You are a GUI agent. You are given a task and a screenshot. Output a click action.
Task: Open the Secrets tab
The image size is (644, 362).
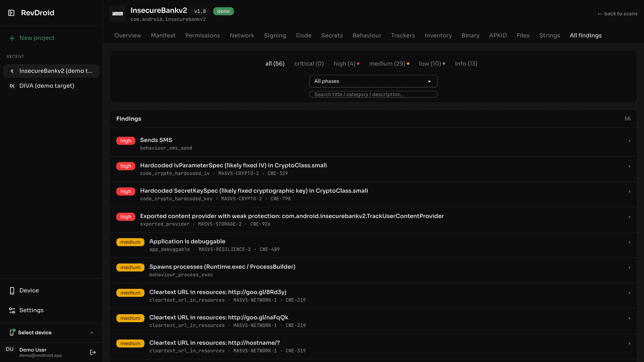(x=332, y=36)
